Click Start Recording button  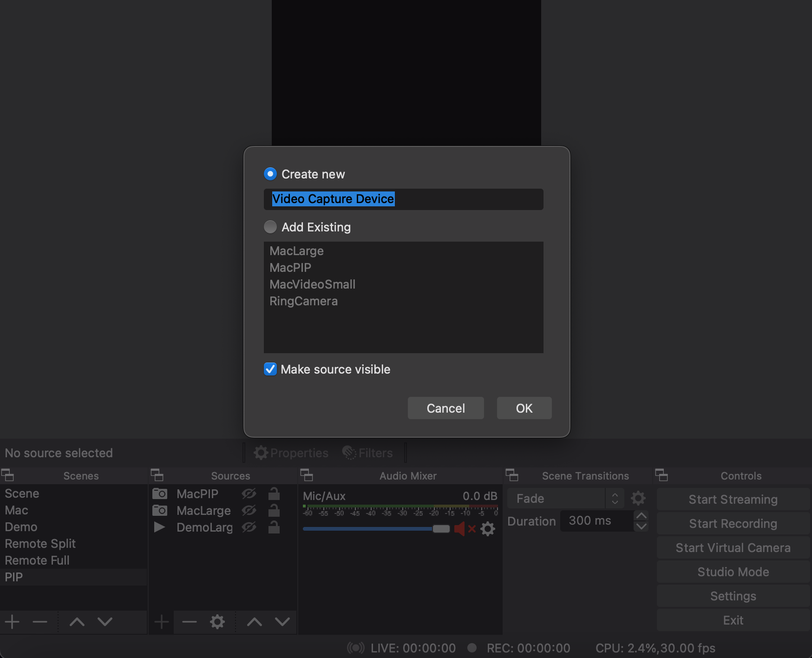coord(733,524)
